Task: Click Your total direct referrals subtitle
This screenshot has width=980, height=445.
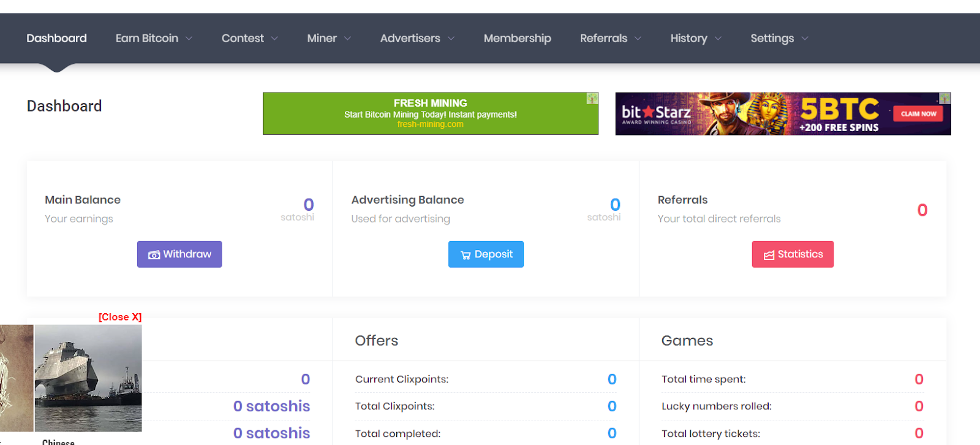Action: (719, 219)
